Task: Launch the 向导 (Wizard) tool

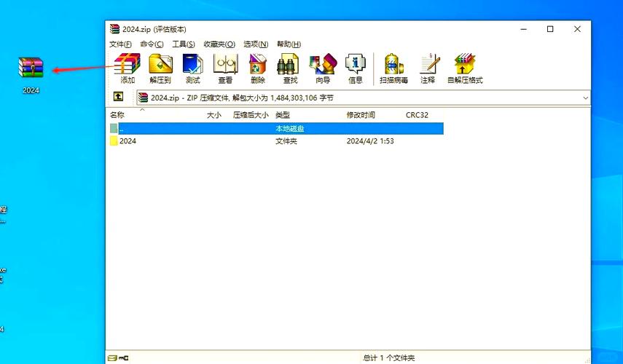Action: (x=323, y=68)
